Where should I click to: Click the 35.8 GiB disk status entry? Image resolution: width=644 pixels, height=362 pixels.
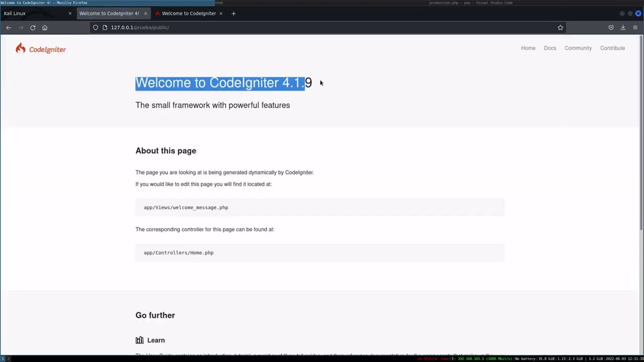click(546, 358)
